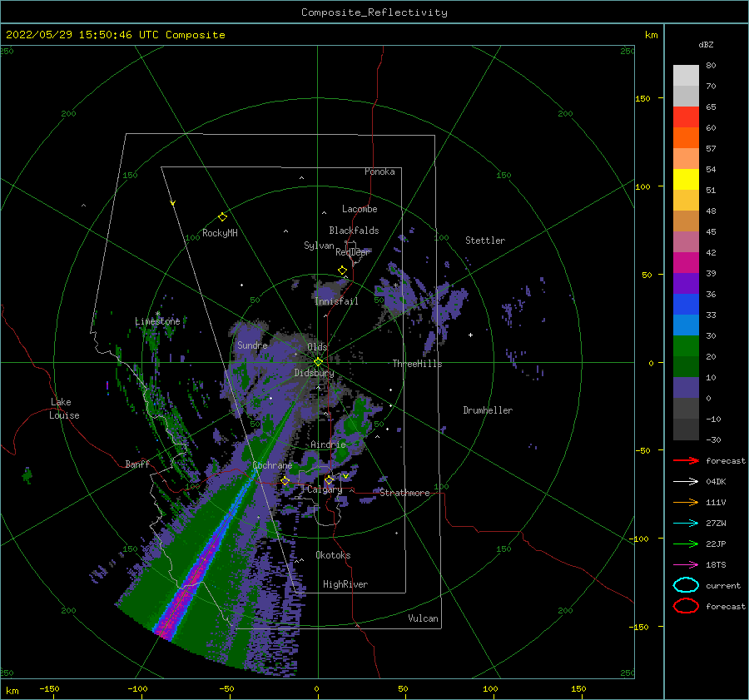Click the Lake Louise label
The image size is (749, 700).
64,409
